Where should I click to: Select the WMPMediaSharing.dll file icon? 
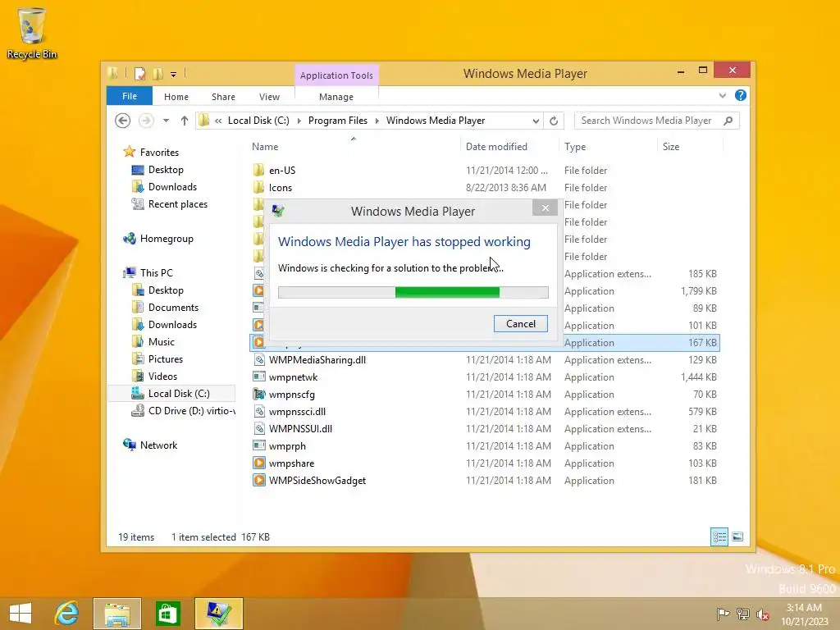tap(259, 360)
